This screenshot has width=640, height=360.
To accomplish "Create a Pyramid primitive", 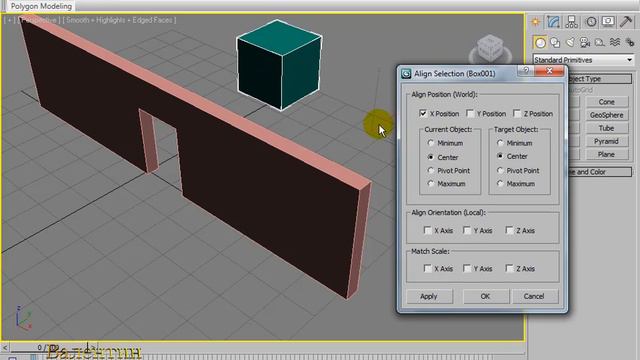I will [x=607, y=141].
